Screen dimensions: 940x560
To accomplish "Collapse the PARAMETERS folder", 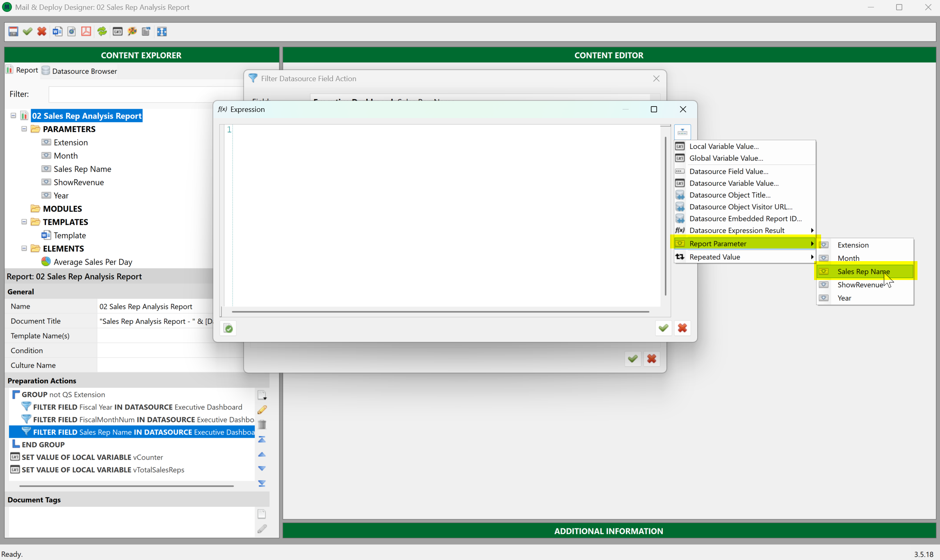I will [24, 129].
